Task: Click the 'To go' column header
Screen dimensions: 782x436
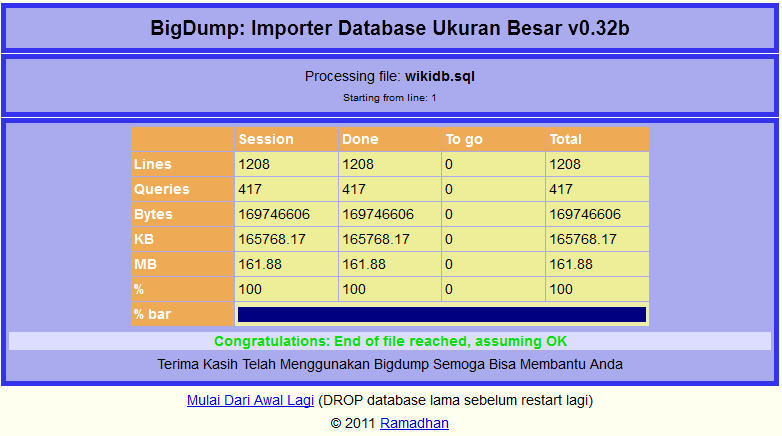Action: tap(493, 139)
